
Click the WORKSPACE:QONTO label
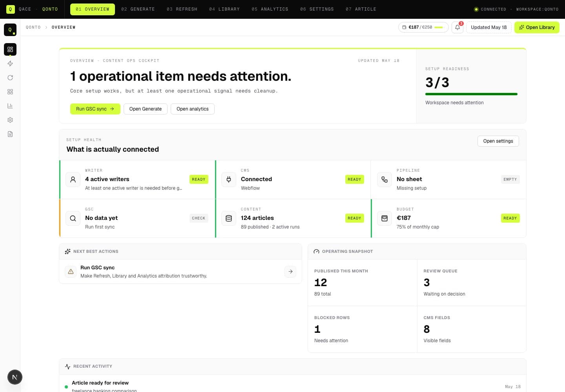(x=537, y=9)
